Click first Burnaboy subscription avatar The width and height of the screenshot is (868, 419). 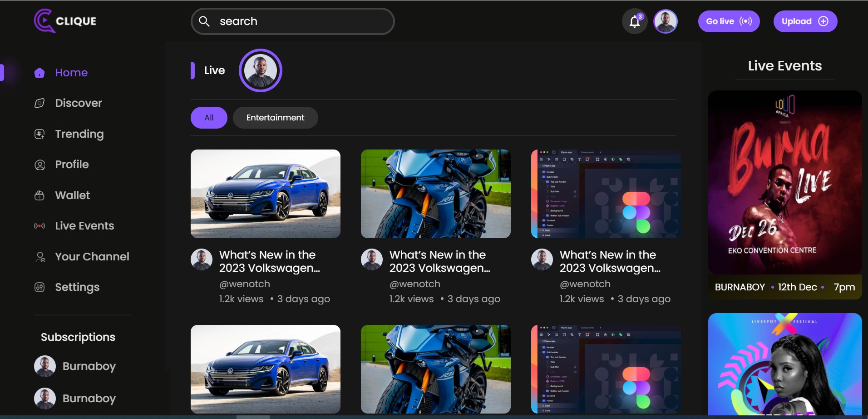(x=45, y=366)
